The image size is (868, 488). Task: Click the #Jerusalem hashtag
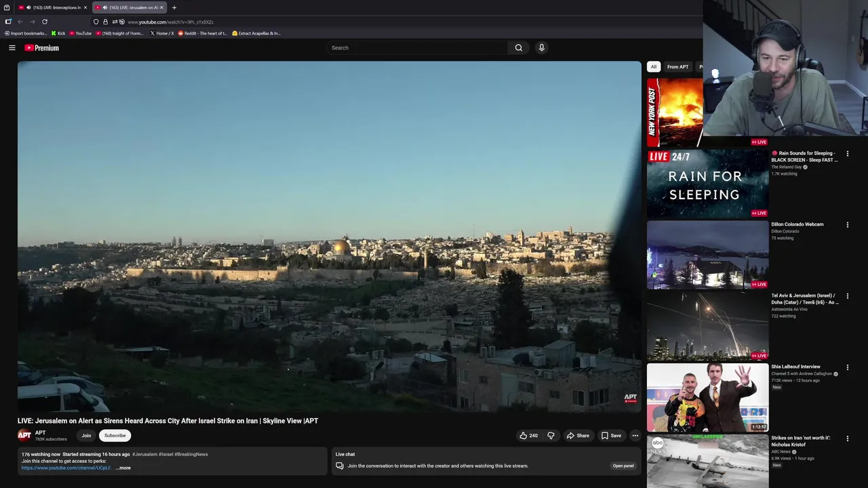click(144, 454)
